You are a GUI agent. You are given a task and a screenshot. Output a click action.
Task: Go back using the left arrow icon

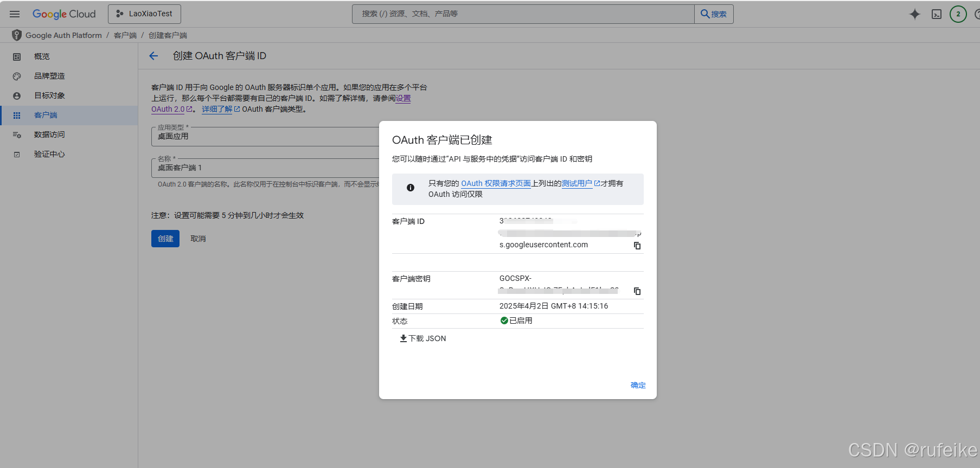tap(153, 56)
